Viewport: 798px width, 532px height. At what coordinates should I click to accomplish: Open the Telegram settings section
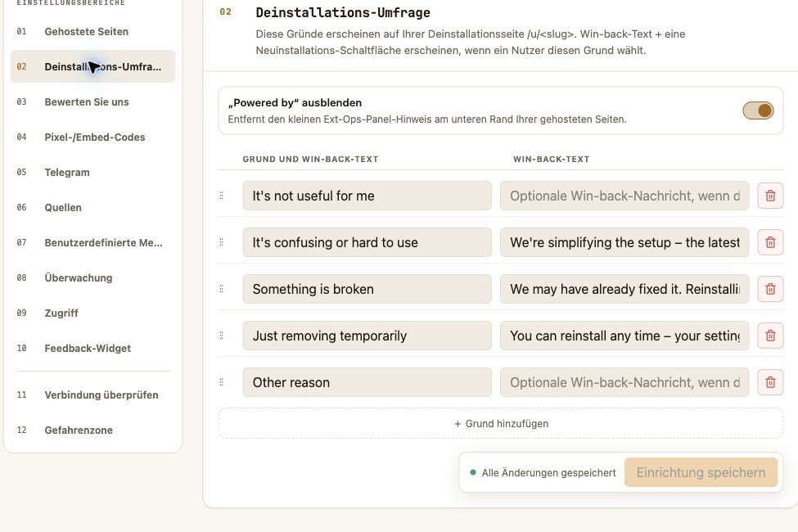click(x=92, y=172)
